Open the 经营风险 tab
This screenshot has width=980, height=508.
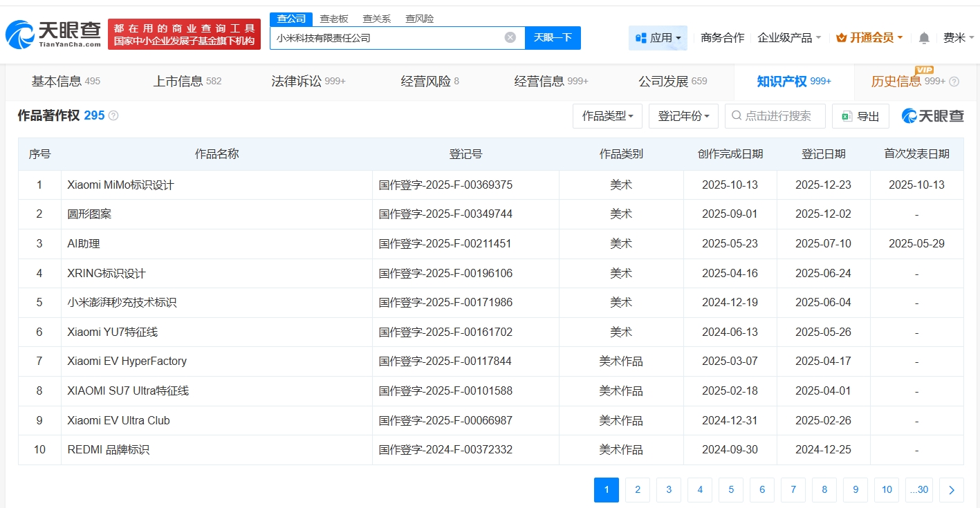tap(429, 82)
